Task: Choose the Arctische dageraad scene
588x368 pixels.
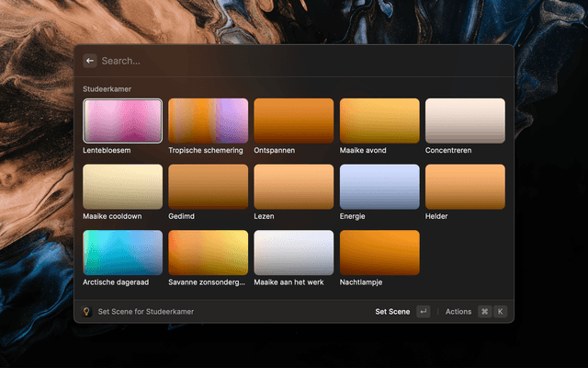Action: coord(122,253)
